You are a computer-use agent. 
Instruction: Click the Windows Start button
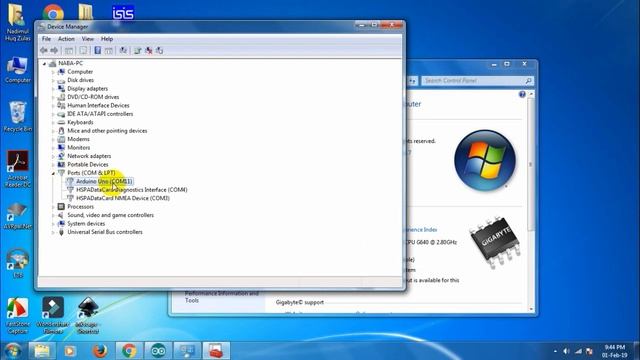pos(13,351)
